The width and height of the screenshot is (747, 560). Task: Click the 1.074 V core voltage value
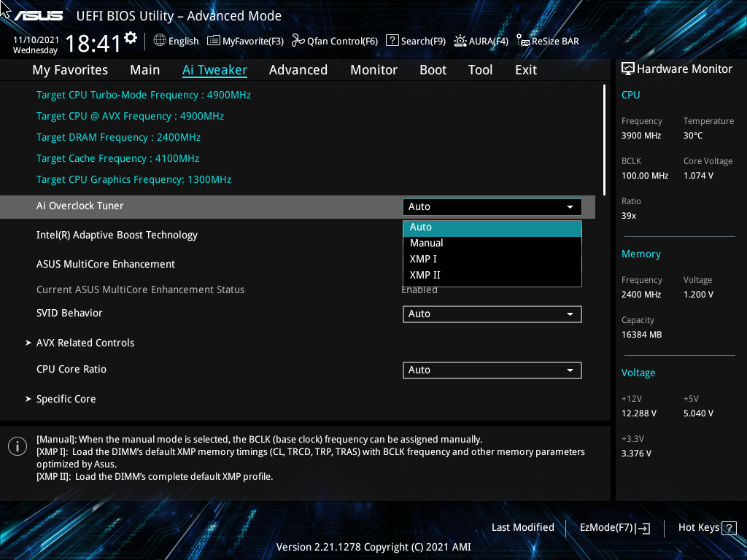pos(698,176)
